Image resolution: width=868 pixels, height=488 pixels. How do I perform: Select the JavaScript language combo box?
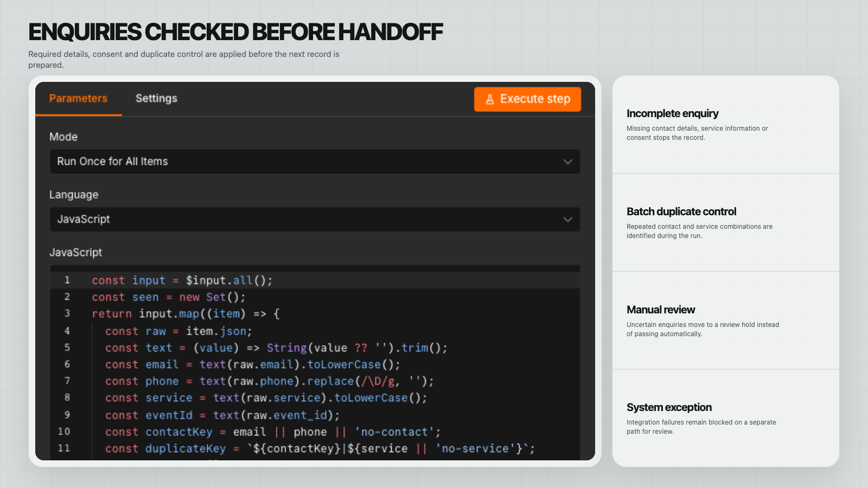[x=315, y=220]
